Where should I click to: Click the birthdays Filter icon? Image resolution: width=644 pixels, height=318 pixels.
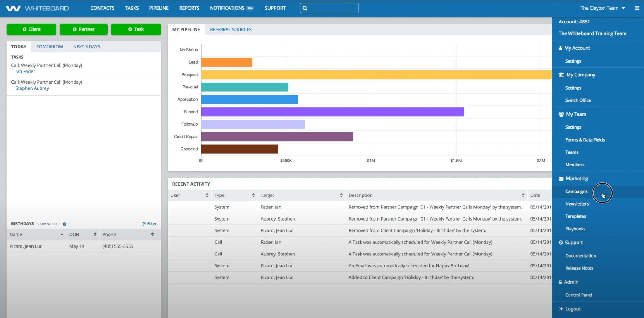point(144,224)
